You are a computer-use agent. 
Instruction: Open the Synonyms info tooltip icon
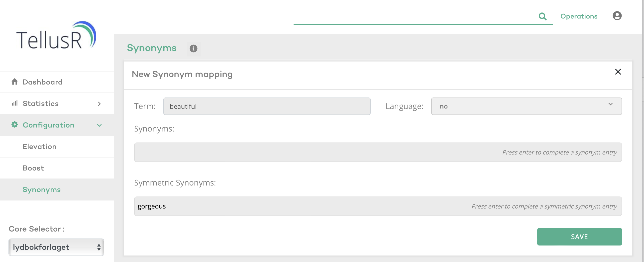click(193, 49)
